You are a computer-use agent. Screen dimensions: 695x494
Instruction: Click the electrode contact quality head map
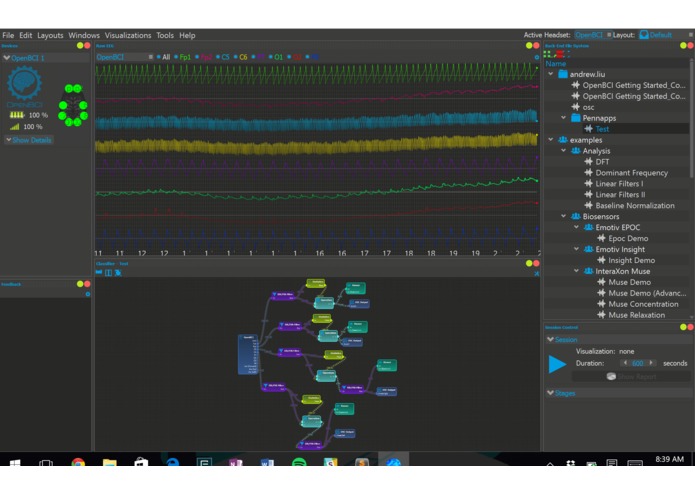pyautogui.click(x=73, y=105)
